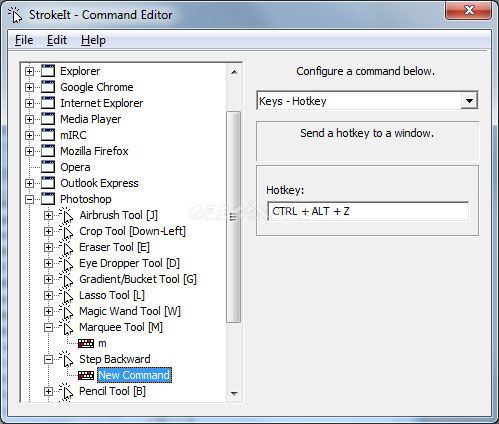Select the Eye Dropper Tool gesture icon
499x424 pixels.
pos(66,263)
